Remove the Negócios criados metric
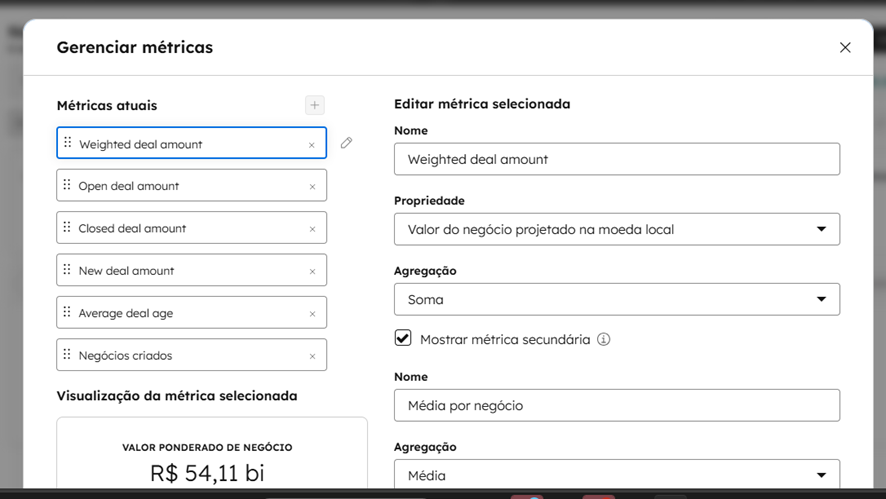Image resolution: width=886 pixels, height=499 pixels. pos(312,356)
